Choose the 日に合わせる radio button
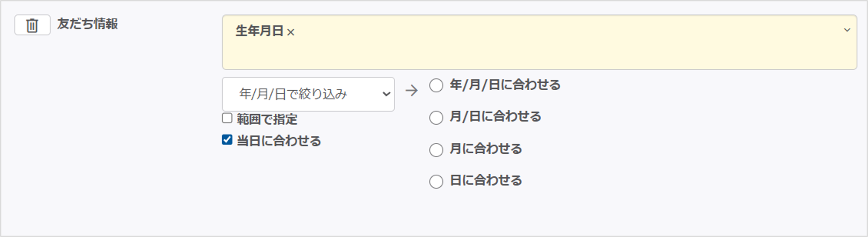 point(436,182)
